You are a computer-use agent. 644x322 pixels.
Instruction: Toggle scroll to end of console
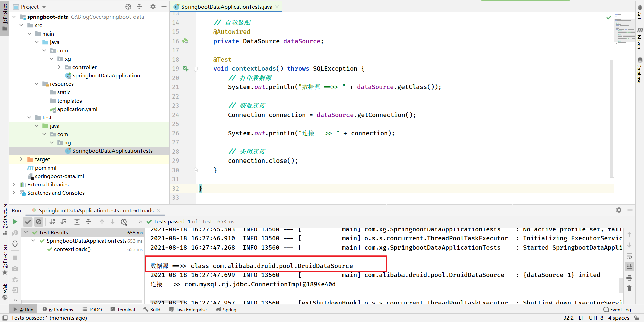pos(629,267)
